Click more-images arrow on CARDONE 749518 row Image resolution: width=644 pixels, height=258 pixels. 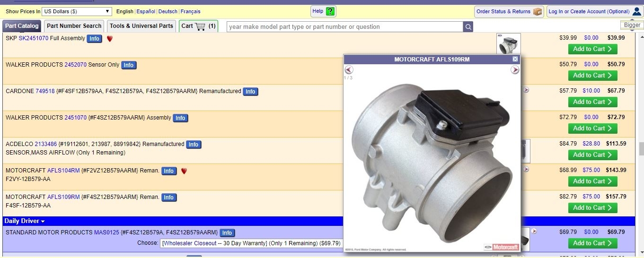click(526, 90)
